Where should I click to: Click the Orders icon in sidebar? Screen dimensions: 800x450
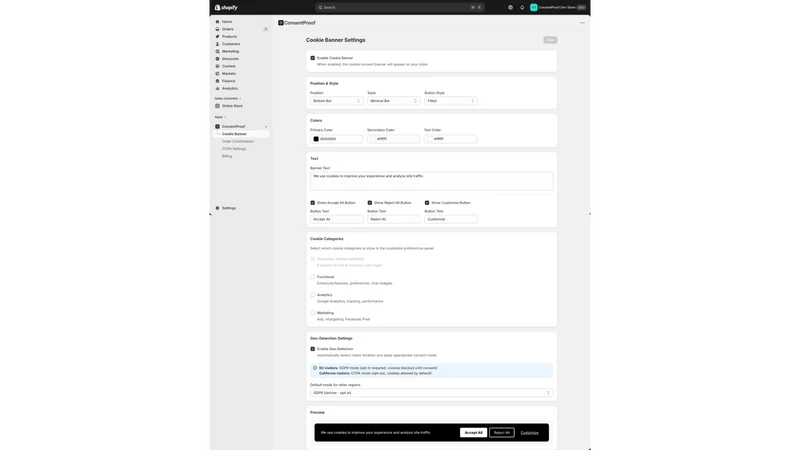coord(217,29)
